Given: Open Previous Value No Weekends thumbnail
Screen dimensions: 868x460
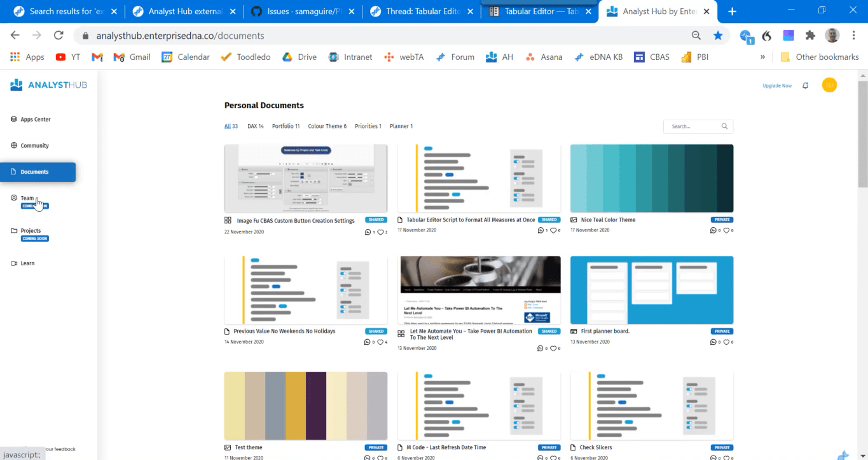Looking at the screenshot, I should pyautogui.click(x=306, y=290).
